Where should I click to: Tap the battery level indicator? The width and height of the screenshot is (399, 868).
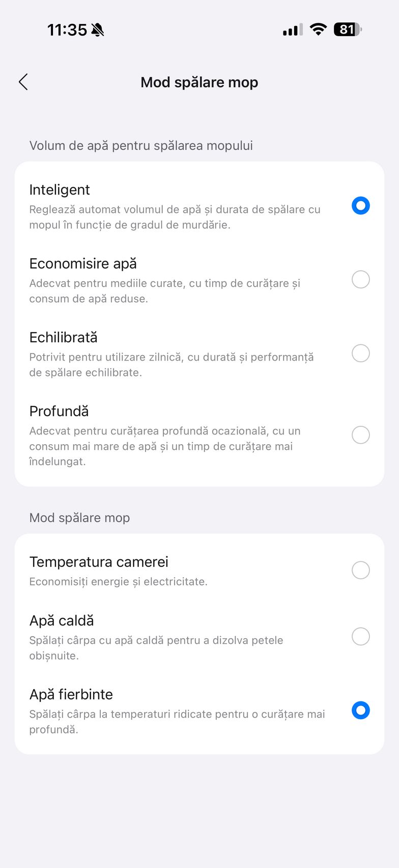click(347, 30)
